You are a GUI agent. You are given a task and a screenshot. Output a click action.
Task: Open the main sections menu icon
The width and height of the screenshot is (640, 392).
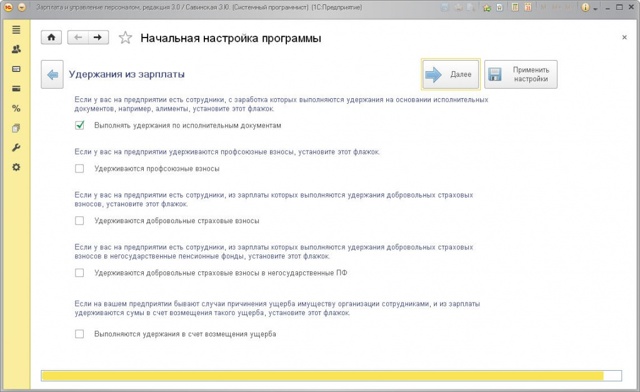tap(16, 30)
